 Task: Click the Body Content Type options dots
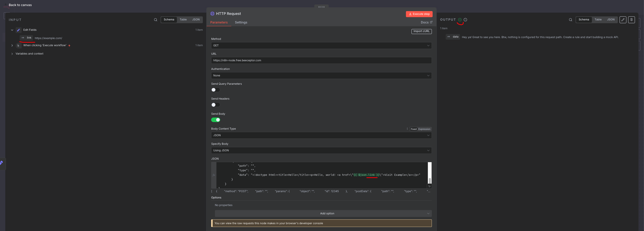pos(407,129)
